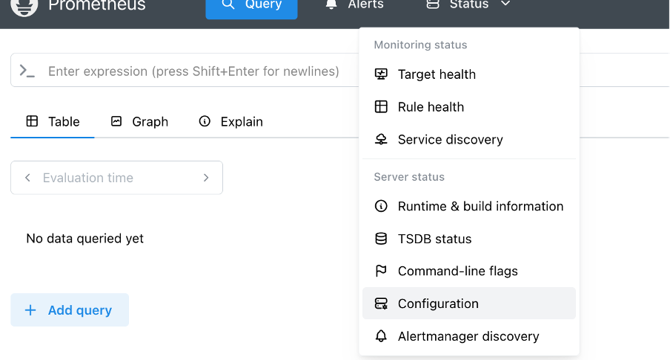
Task: Click the info circle beside Runtime information
Action: [x=381, y=206]
